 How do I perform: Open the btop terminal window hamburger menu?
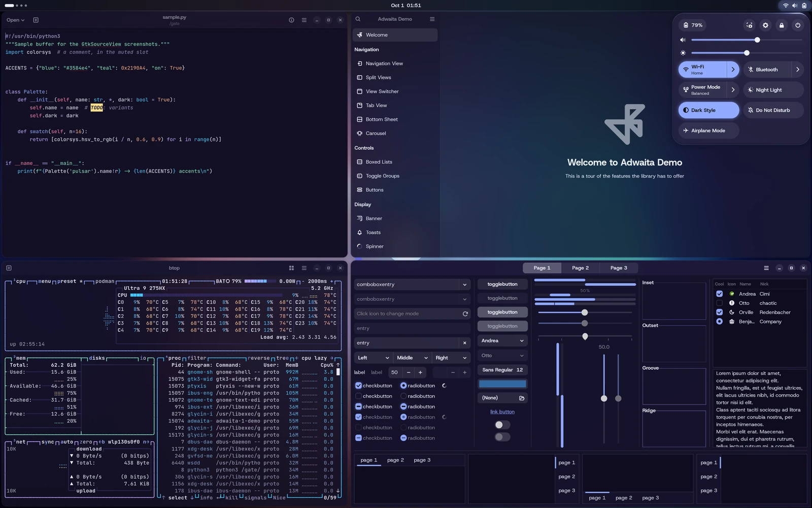[x=304, y=268]
